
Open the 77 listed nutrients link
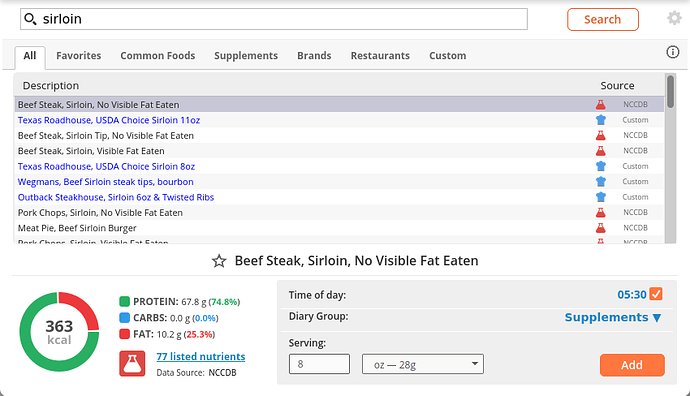point(201,356)
